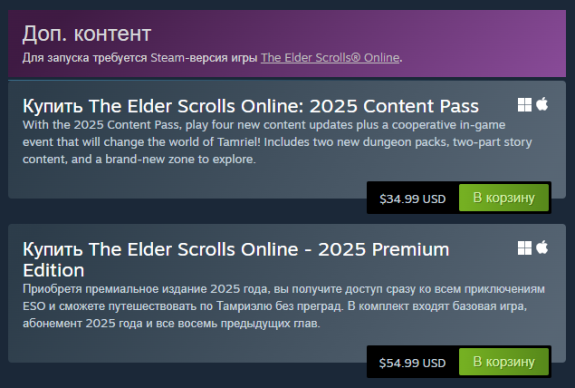
Task: Click the word Купить in Content Pass title
Action: coord(53,106)
